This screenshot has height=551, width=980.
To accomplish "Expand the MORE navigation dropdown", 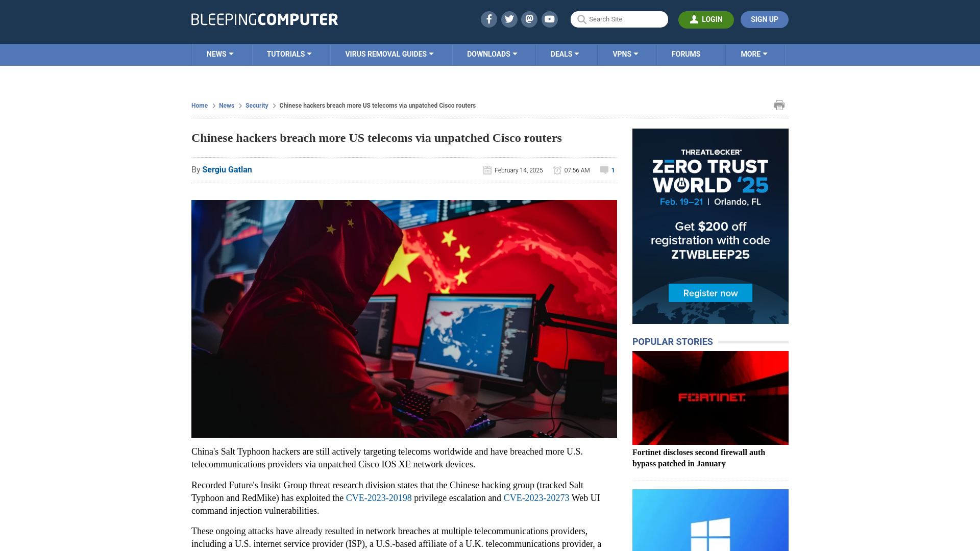I will coord(754,54).
